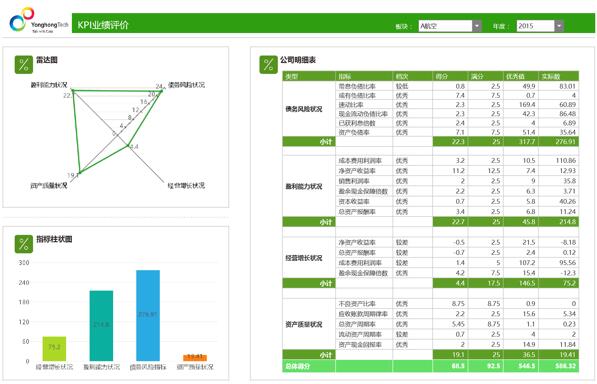Select the light green 经营增长状况 bar
This screenshot has width=597, height=384.
click(x=54, y=349)
